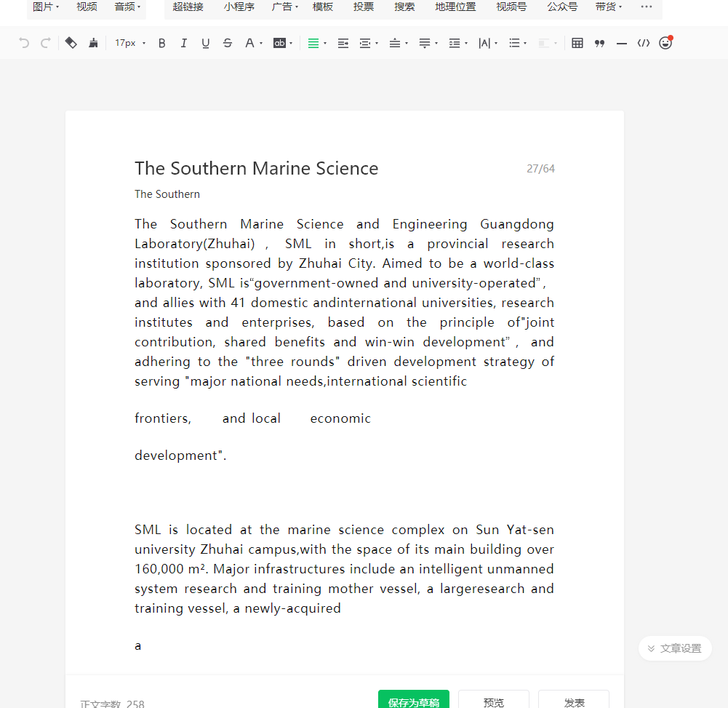Viewport: 728px width, 708px height.
Task: Expand the highlight color dropdown arrow
Action: (291, 44)
